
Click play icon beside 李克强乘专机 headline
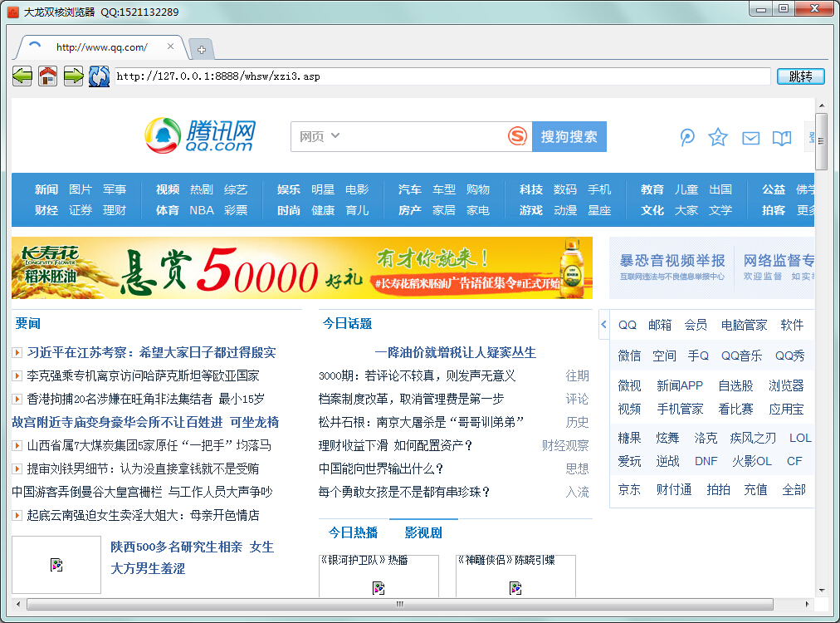(17, 375)
